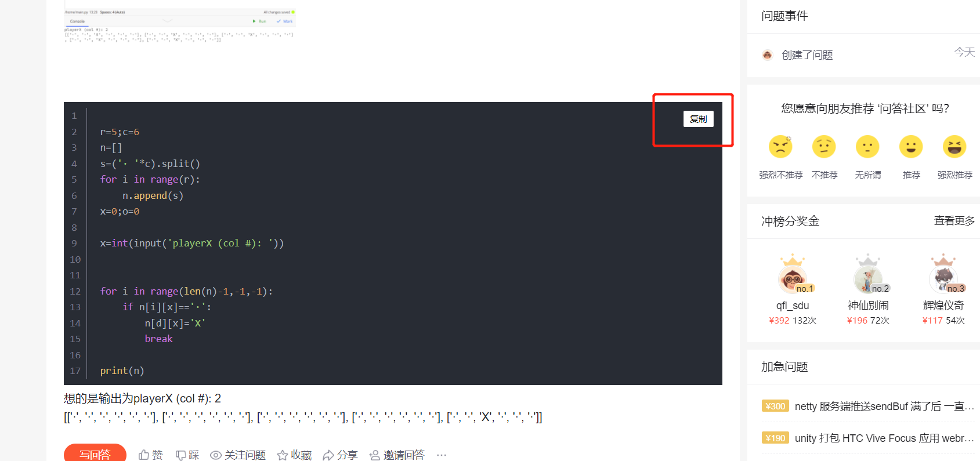Click the eye icon to 关注问题
This screenshot has height=461, width=980.
click(x=216, y=455)
